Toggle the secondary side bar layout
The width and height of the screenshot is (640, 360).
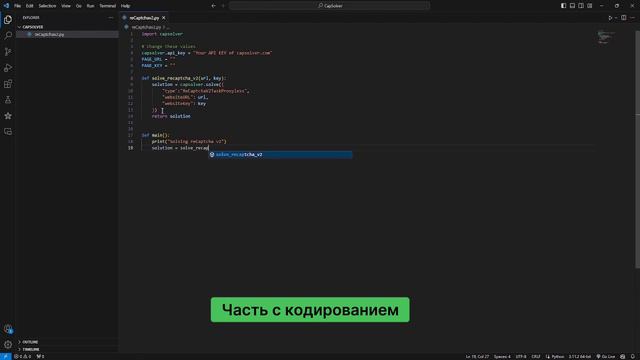pyautogui.click(x=581, y=6)
